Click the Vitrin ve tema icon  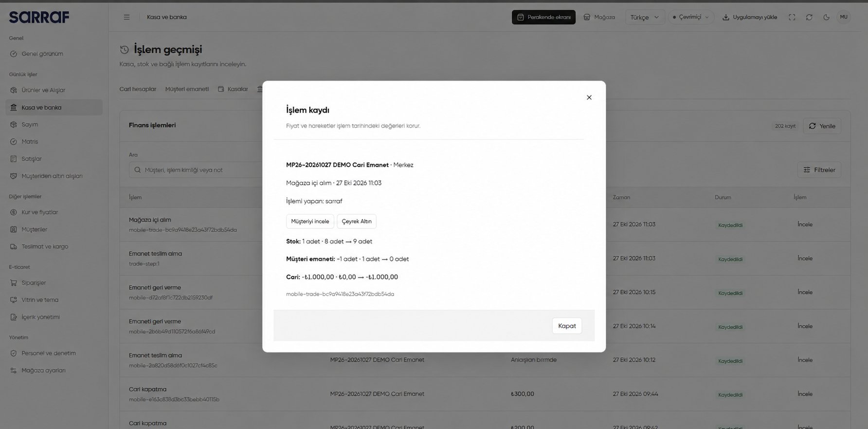point(14,300)
